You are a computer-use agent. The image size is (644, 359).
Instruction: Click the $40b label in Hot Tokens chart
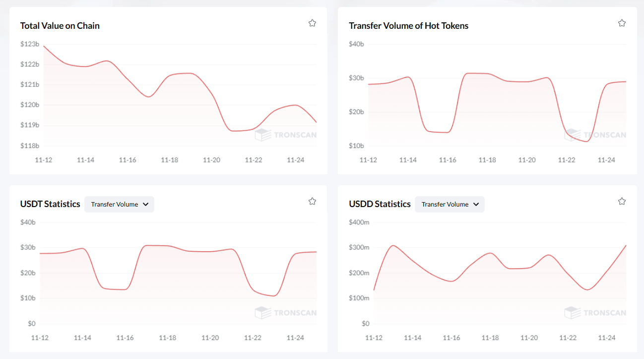coord(356,44)
